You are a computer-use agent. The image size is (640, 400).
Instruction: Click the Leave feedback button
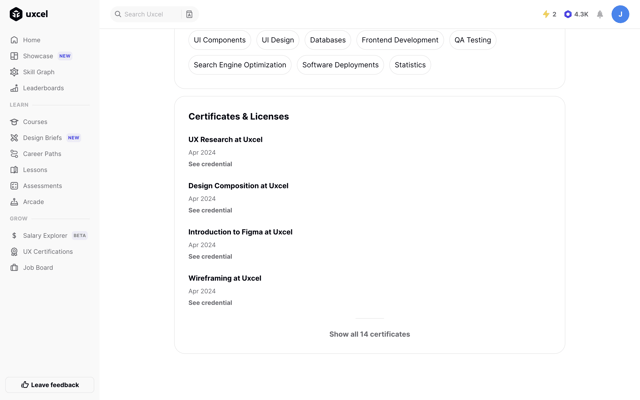pyautogui.click(x=50, y=384)
